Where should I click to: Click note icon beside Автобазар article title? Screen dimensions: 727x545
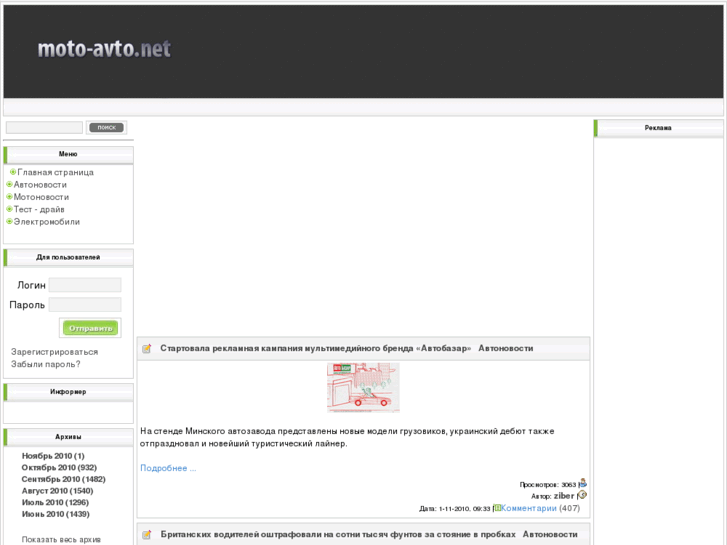click(x=147, y=348)
